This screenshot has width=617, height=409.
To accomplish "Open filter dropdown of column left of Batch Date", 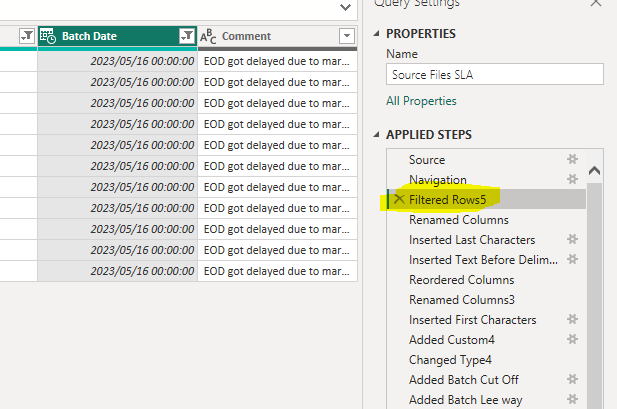I will point(27,36).
